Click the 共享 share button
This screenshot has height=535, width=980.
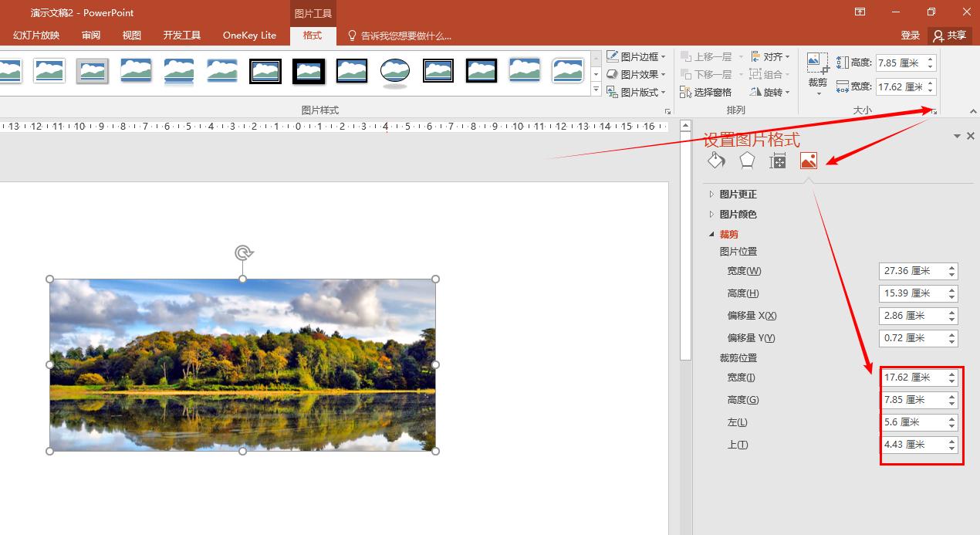point(949,36)
